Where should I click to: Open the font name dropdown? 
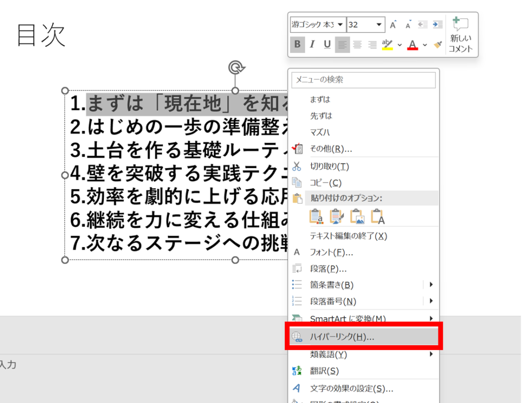tap(340, 25)
